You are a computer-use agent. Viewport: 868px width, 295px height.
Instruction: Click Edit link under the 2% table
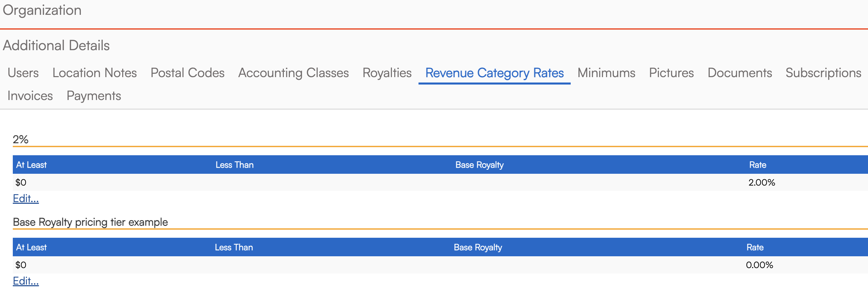pyautogui.click(x=26, y=198)
